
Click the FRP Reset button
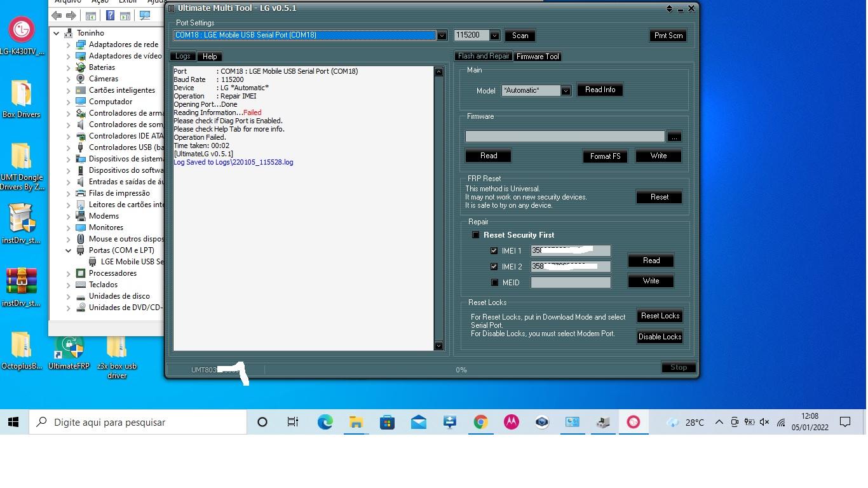[x=659, y=197]
